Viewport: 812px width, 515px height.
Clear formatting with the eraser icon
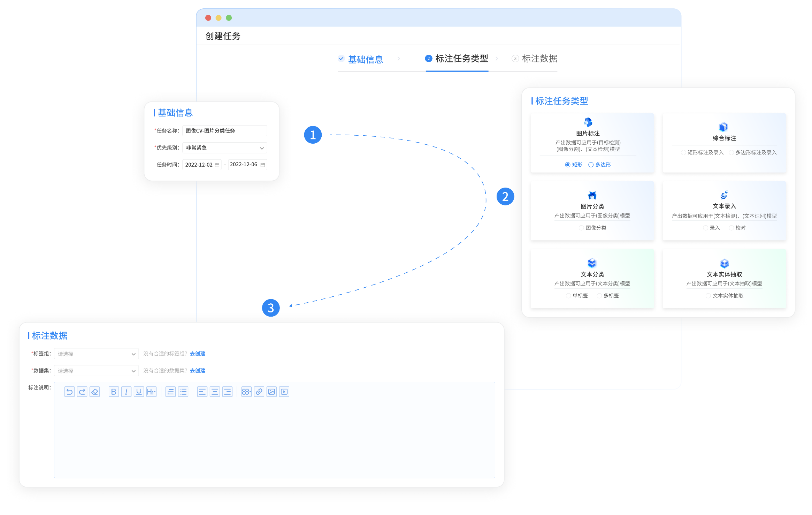coord(94,392)
